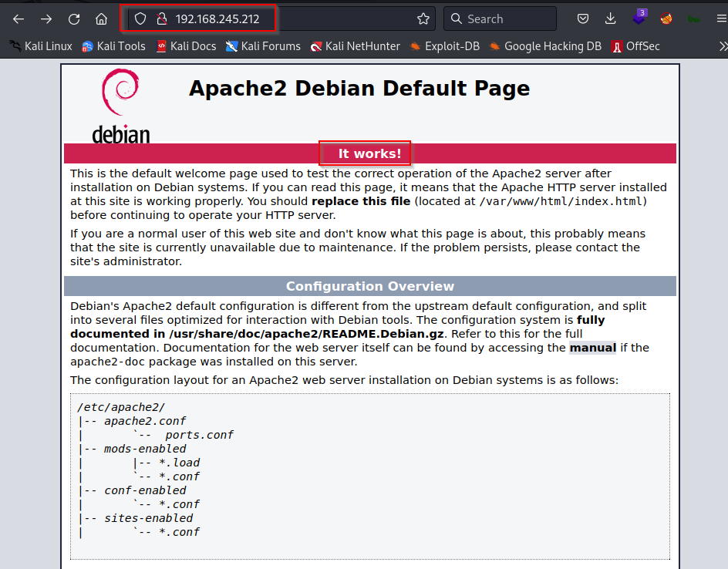The width and height of the screenshot is (728, 569).
Task: Open tracking protection shield info
Action: [140, 19]
